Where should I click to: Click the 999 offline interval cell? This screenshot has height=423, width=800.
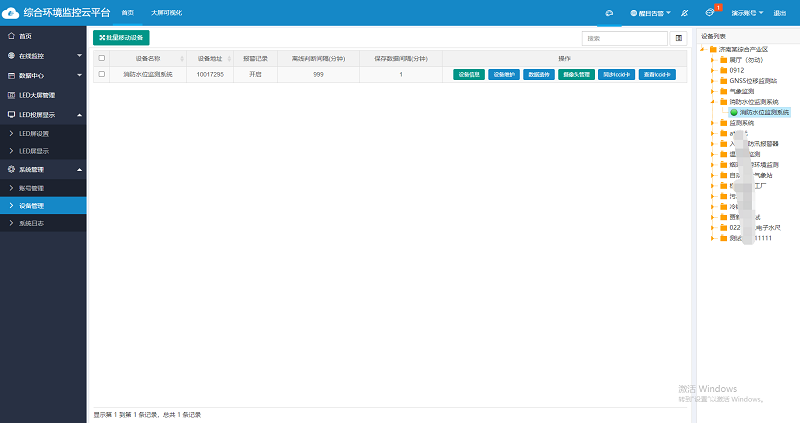click(318, 74)
